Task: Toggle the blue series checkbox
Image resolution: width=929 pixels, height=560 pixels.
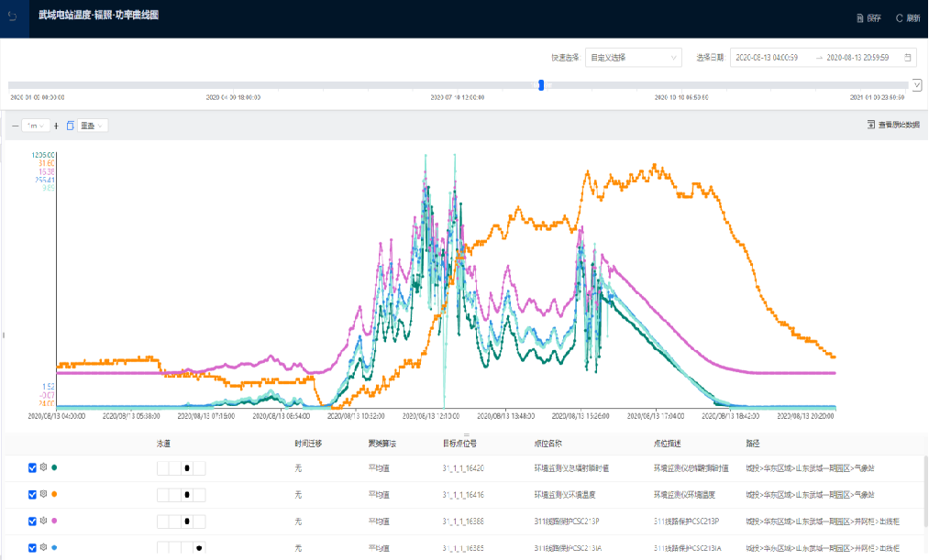Action: click(33, 547)
